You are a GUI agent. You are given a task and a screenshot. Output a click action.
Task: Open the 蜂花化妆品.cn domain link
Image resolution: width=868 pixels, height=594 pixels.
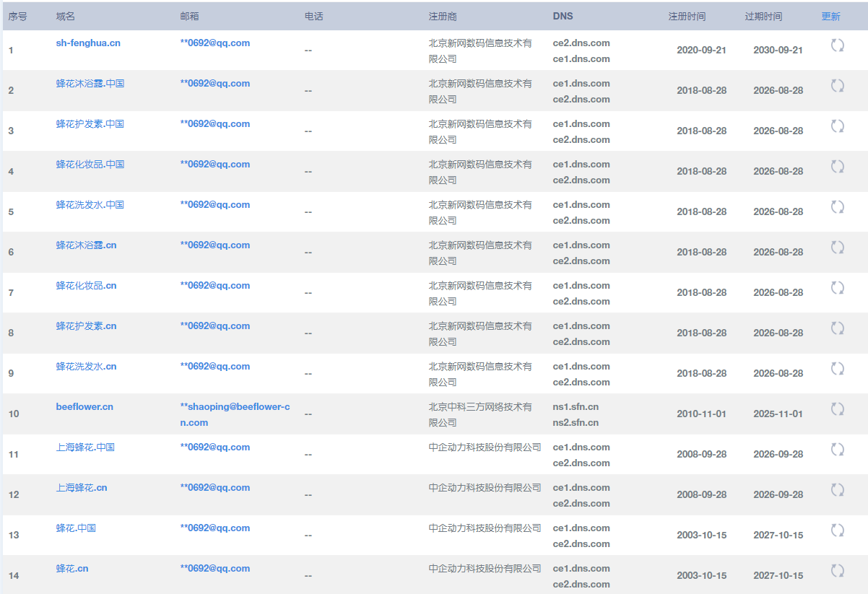click(x=86, y=285)
